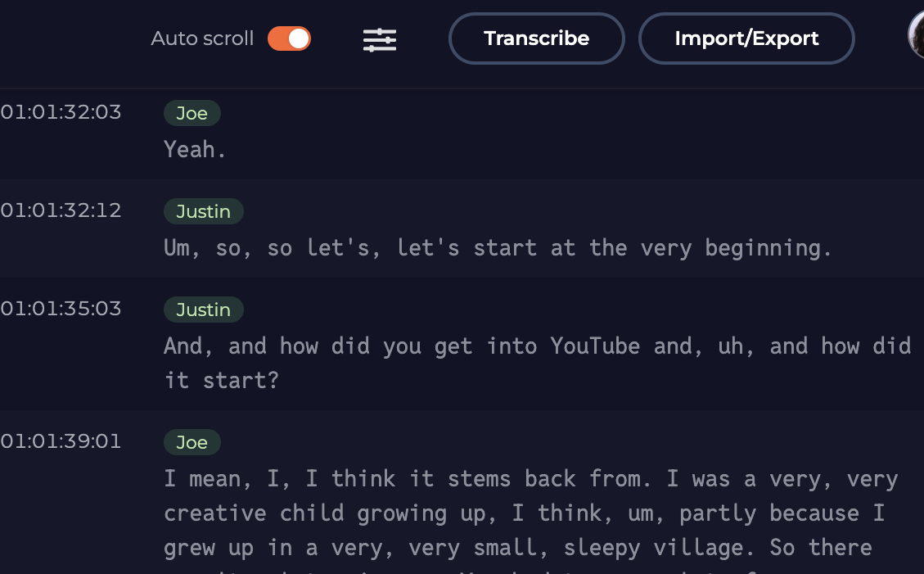Viewport: 924px width, 574px height.
Task: Click Joe speaker tag at 01:01:39:01
Action: 192,442
